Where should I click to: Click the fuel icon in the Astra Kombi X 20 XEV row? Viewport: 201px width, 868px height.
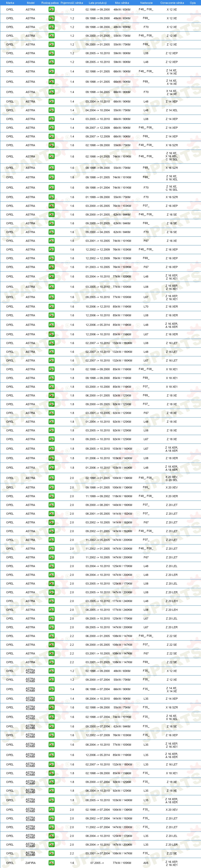52,809
